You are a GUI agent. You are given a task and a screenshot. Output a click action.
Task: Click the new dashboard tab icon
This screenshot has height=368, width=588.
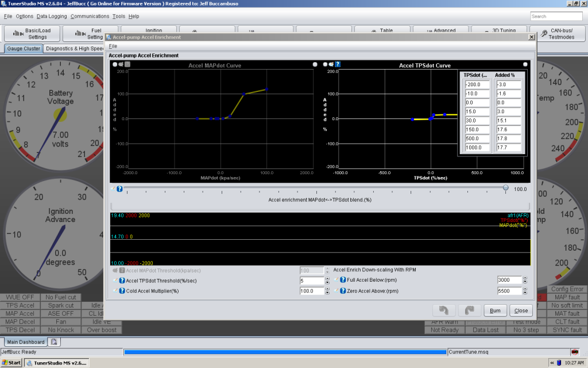(x=54, y=342)
